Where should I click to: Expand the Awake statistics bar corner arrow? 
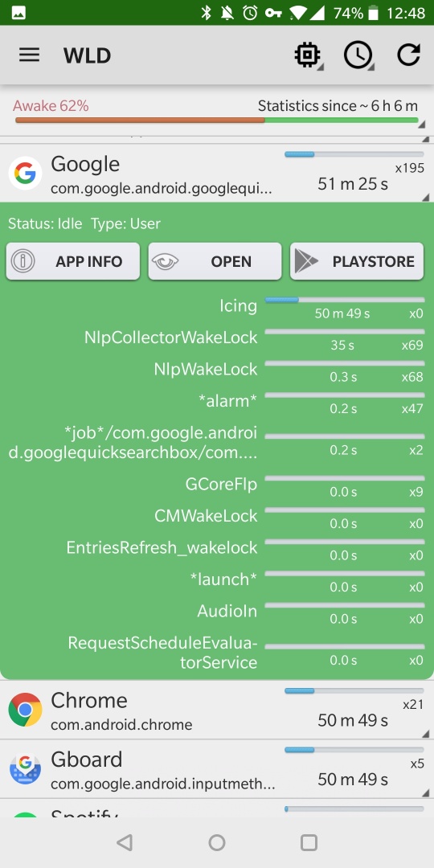(x=423, y=125)
